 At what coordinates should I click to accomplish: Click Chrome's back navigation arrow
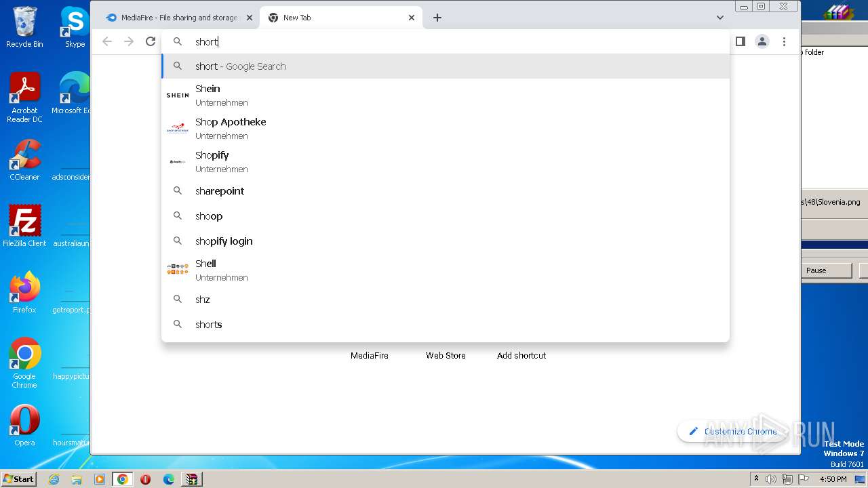point(107,41)
